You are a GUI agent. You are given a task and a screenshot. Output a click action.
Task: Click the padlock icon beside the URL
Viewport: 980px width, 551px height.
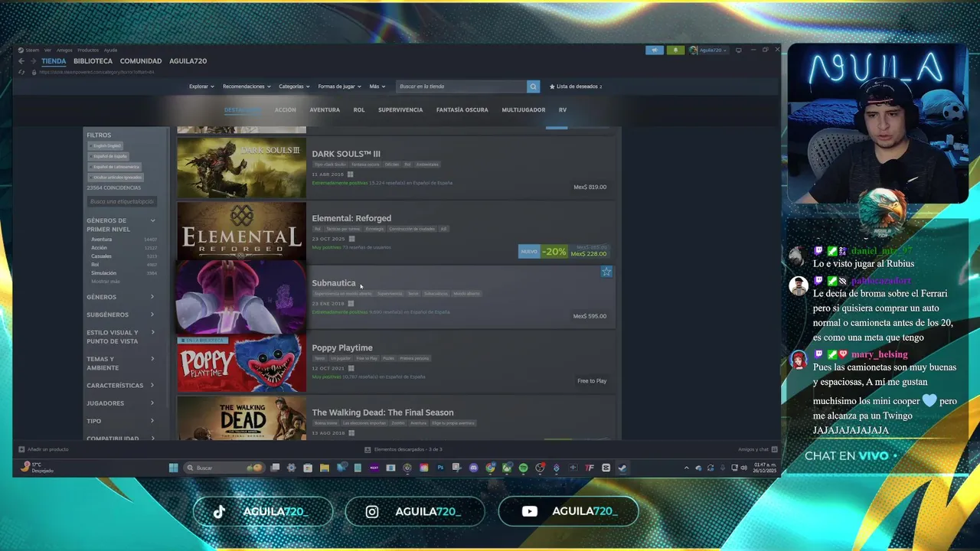pyautogui.click(x=33, y=72)
